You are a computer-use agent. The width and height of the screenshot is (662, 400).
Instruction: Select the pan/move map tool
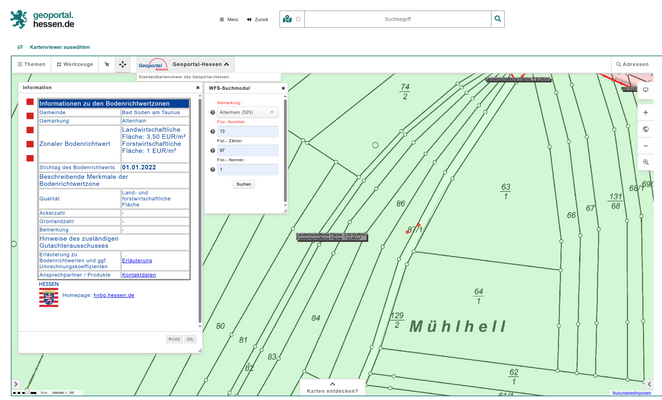(x=122, y=64)
